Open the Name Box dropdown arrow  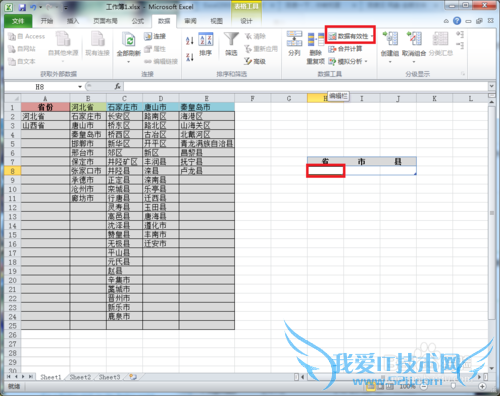pos(80,87)
